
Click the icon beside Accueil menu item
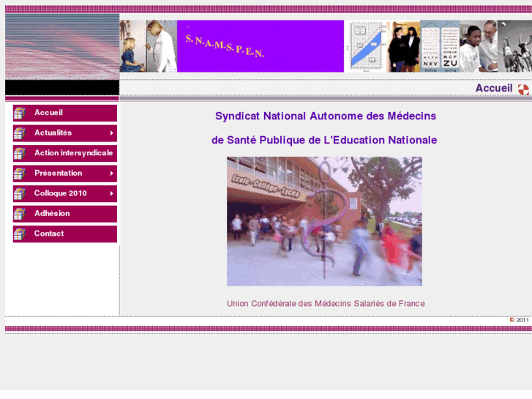point(20,113)
